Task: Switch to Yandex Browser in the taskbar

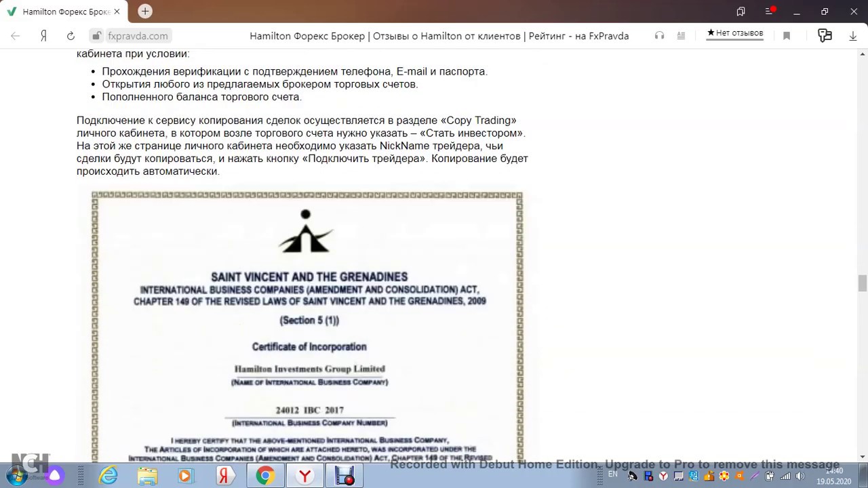Action: tap(305, 476)
